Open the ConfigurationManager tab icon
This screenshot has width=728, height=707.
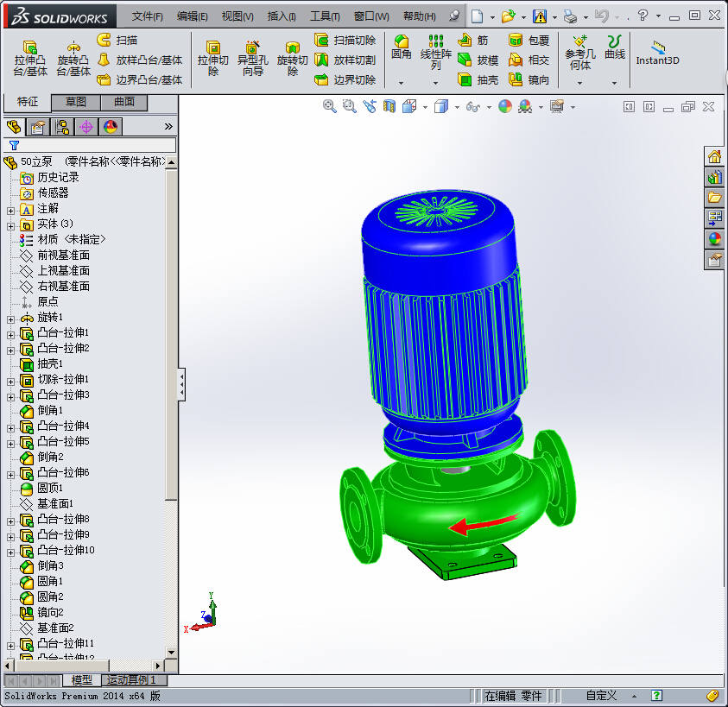click(x=62, y=127)
